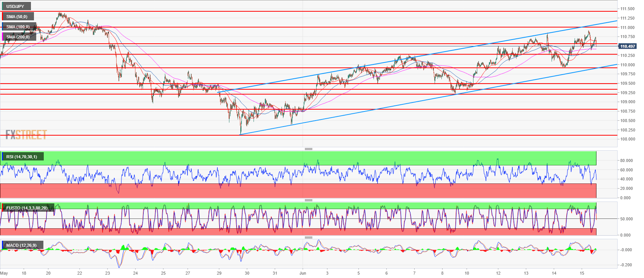Click the 111.250 price axis label
644x278 pixels.
(627, 18)
